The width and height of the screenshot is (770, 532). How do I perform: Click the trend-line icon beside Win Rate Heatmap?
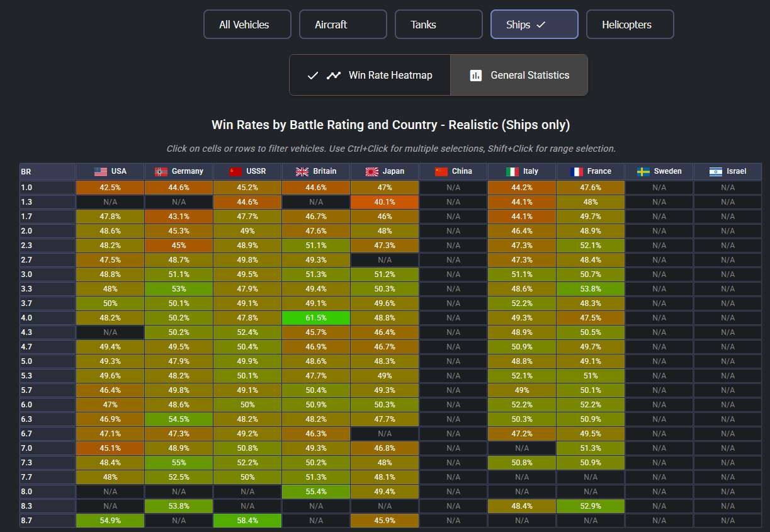(334, 76)
